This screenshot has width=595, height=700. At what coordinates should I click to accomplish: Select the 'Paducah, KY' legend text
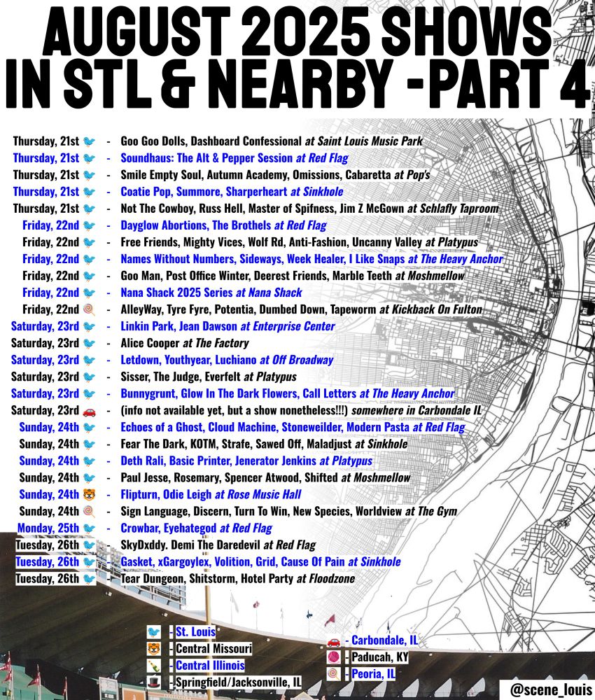[380, 657]
